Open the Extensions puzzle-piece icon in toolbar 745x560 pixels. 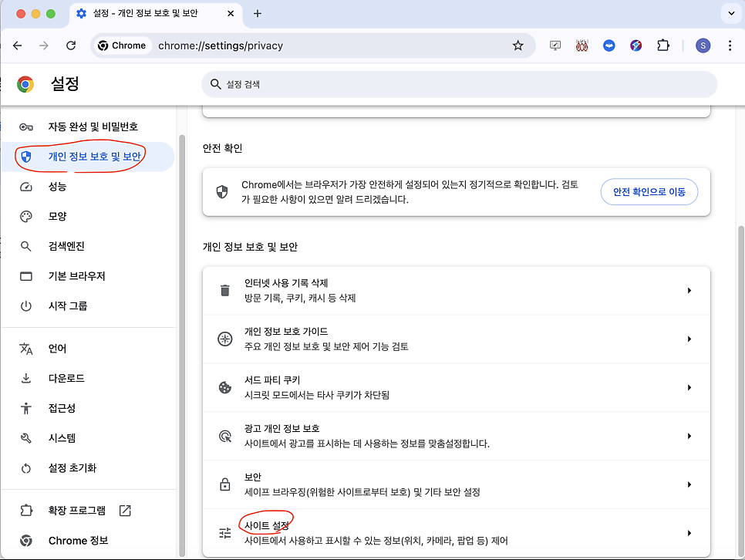[663, 46]
